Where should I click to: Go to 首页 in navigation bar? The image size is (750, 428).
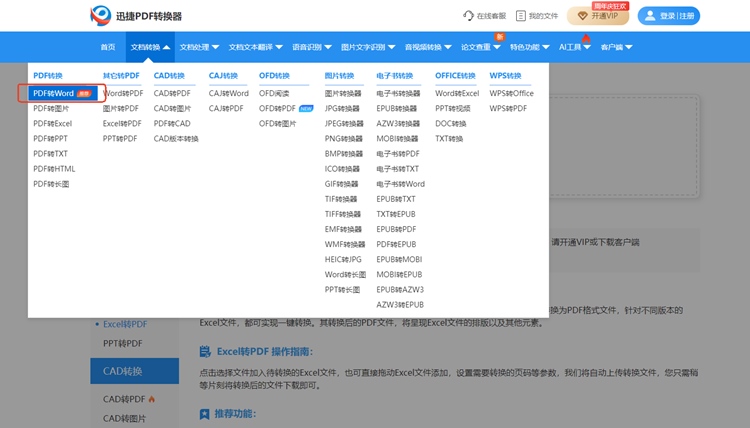point(108,47)
